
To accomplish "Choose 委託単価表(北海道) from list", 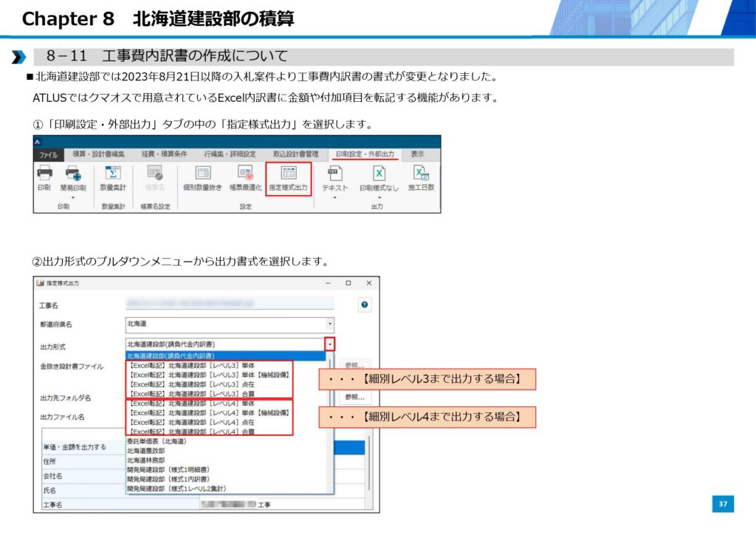I will (x=156, y=441).
